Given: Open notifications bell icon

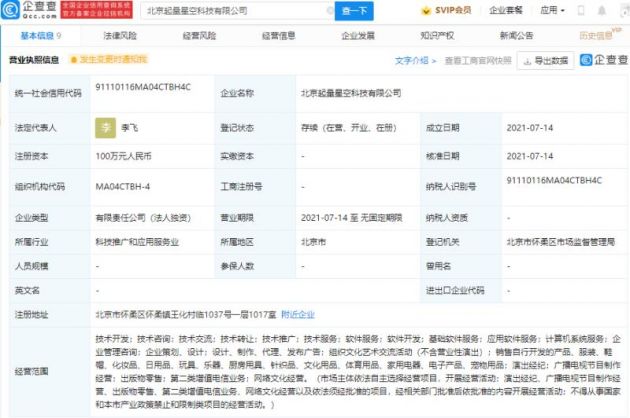Looking at the screenshot, I should pos(602,10).
